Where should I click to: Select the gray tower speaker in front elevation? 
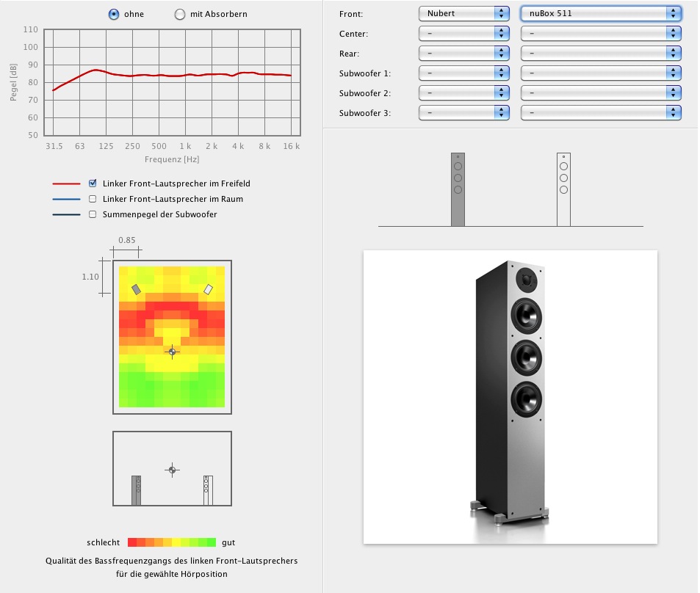[458, 189]
